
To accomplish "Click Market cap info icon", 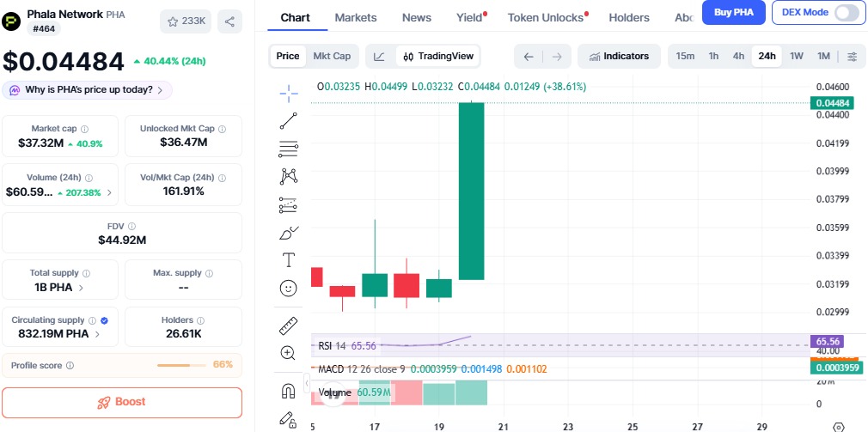I will (85, 129).
